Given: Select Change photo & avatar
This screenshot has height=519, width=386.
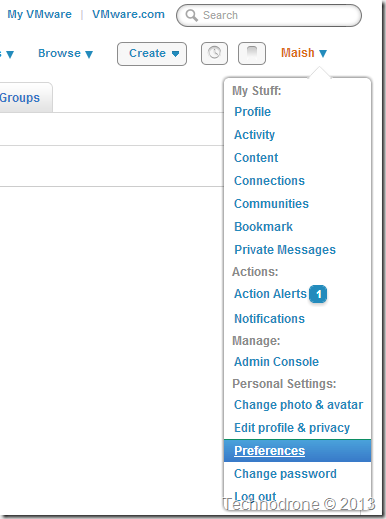Looking at the screenshot, I should pyautogui.click(x=298, y=405).
